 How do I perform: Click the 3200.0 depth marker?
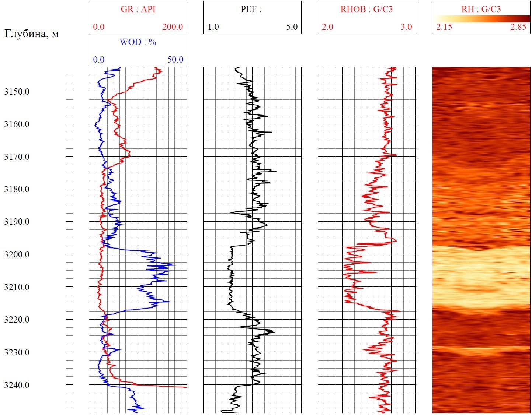(17, 254)
